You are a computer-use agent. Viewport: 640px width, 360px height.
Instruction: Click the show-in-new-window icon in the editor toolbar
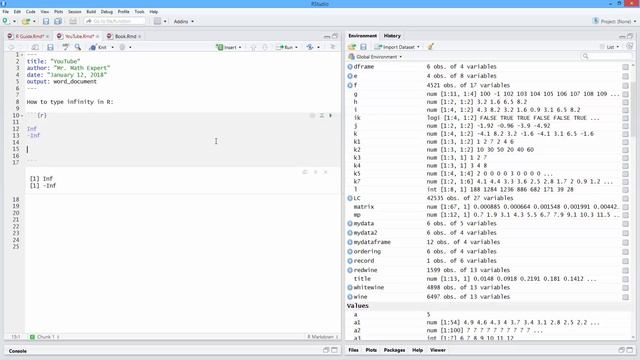click(x=35, y=47)
